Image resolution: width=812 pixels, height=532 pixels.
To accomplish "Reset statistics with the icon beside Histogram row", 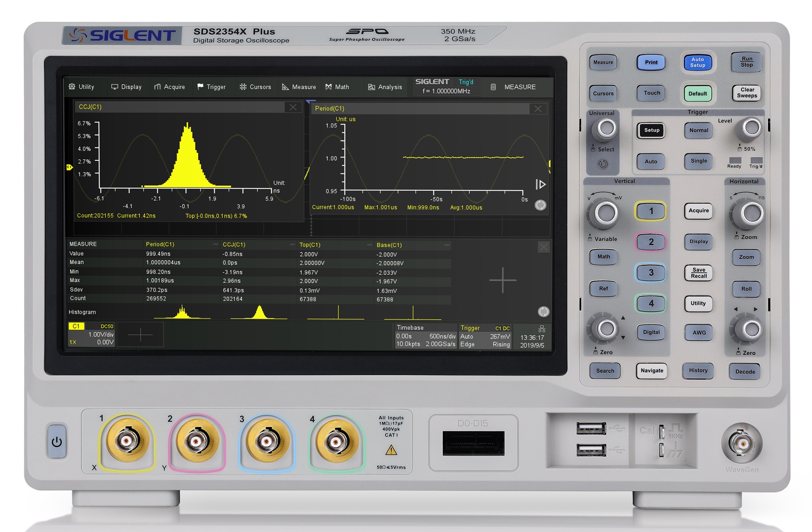I will click(543, 312).
